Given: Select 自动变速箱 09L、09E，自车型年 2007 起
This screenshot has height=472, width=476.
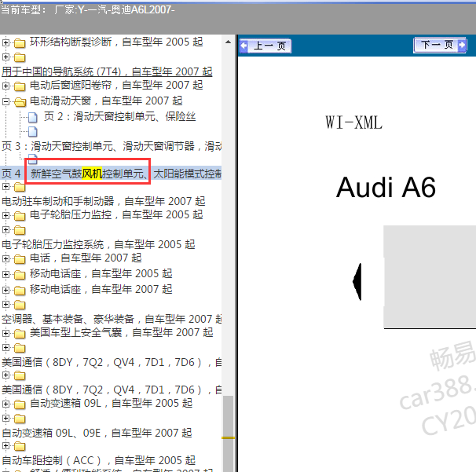Looking at the screenshot, I should point(97,433).
